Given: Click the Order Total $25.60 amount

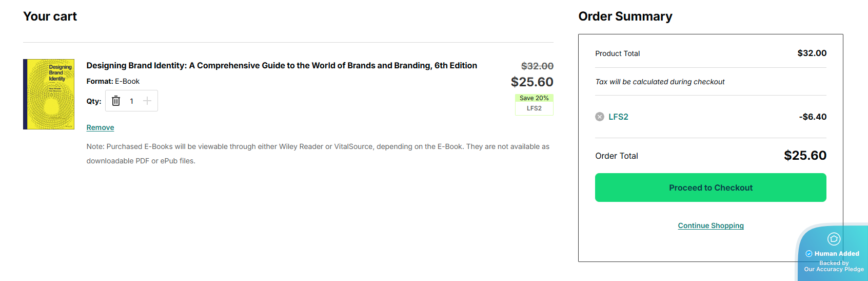Looking at the screenshot, I should [x=805, y=156].
